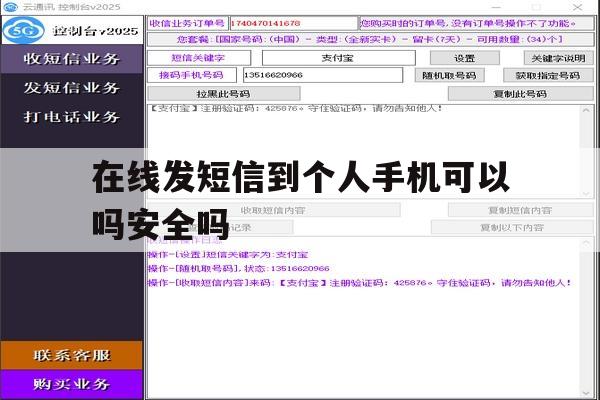
Task: Click the 获取指定号码 button
Action: coord(548,75)
